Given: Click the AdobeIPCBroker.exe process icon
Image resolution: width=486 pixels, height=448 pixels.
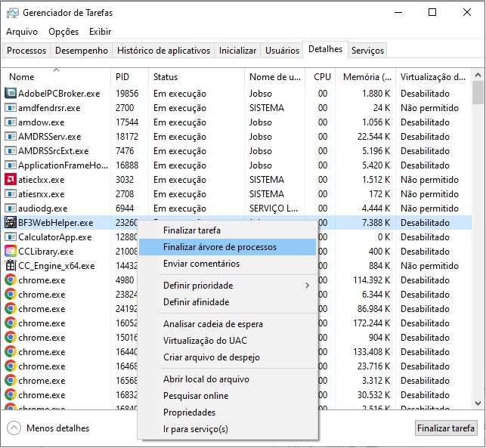Looking at the screenshot, I should pyautogui.click(x=11, y=93).
